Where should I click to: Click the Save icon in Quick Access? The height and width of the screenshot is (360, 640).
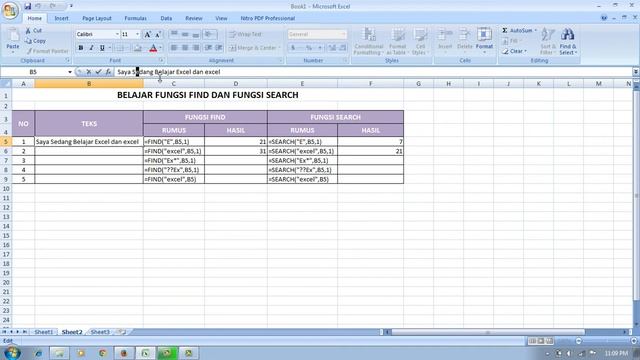click(x=27, y=6)
